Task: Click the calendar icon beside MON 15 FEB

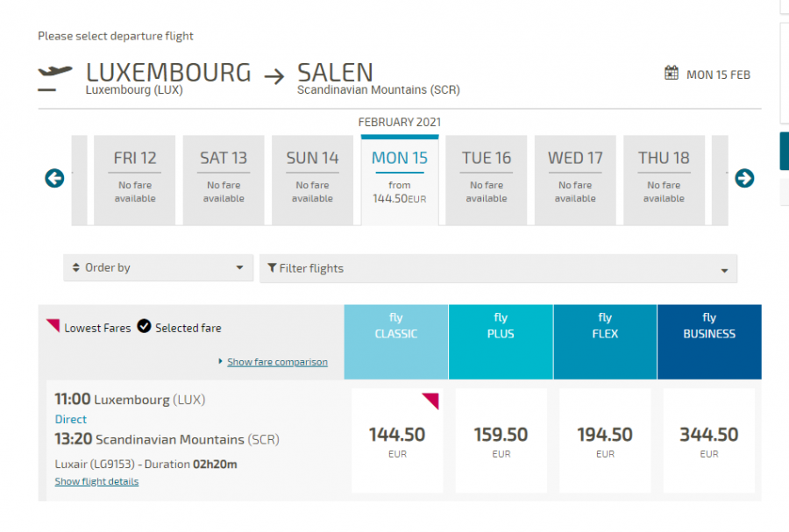Action: pyautogui.click(x=672, y=73)
